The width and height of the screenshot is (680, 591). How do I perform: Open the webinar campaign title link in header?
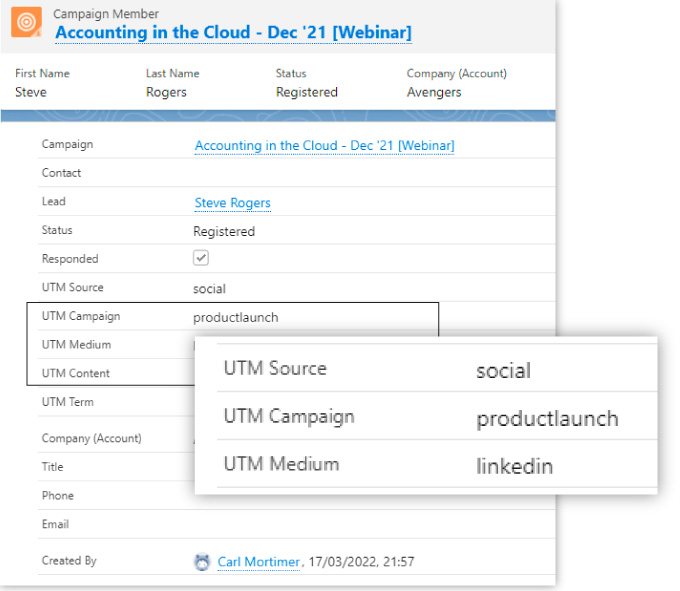tap(232, 33)
